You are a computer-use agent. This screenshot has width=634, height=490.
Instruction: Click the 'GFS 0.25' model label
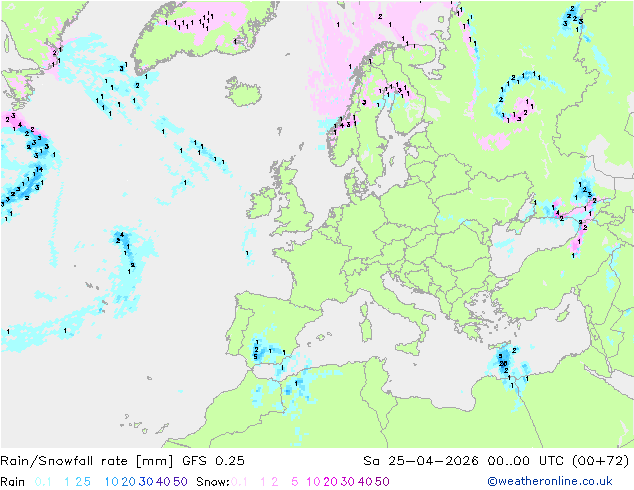click(213, 461)
